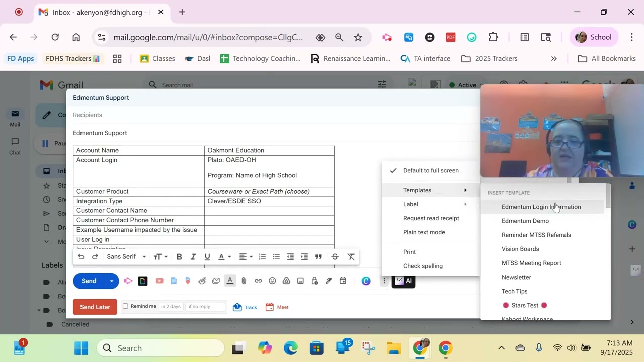
Task: Choose Check spelling from the menu
Action: 431,266
